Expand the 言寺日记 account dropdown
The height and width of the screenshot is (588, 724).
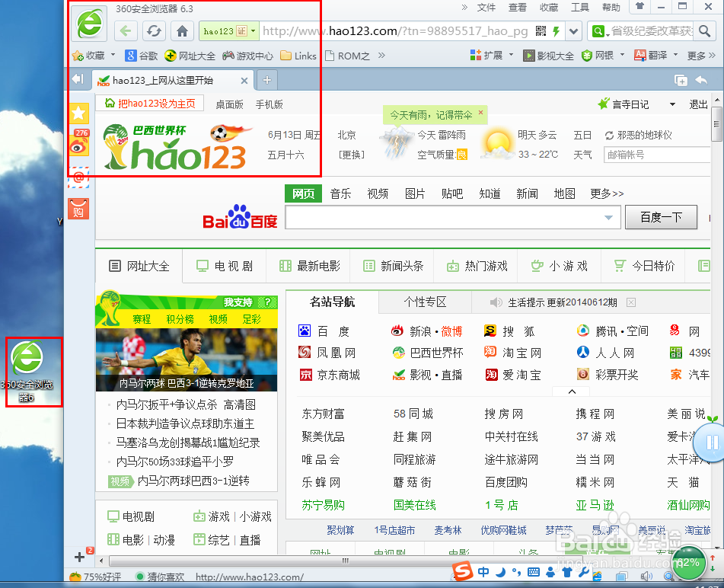point(673,104)
